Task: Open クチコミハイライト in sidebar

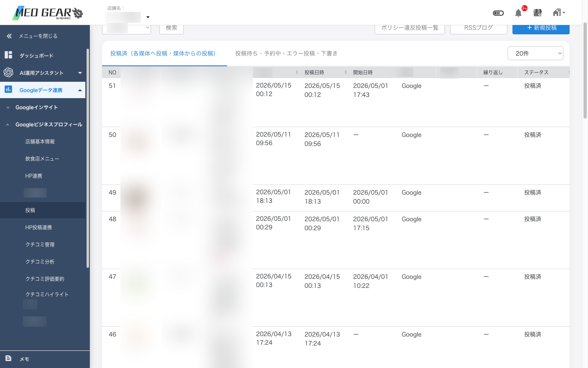Action: (x=47, y=294)
